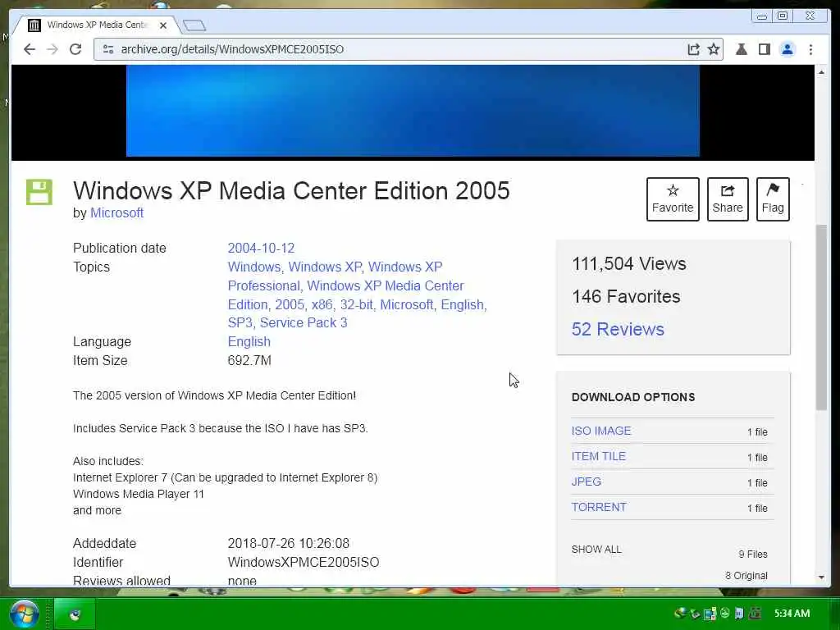This screenshot has height=630, width=840.
Task: Click the scrollbar up arrow
Action: pyautogui.click(x=821, y=72)
